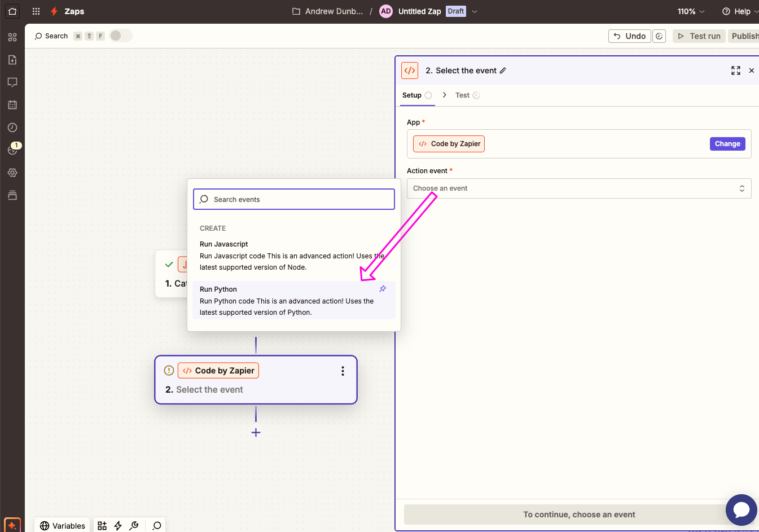Image resolution: width=759 pixels, height=532 pixels.
Task: Switch to the Setup tab
Action: (417, 95)
